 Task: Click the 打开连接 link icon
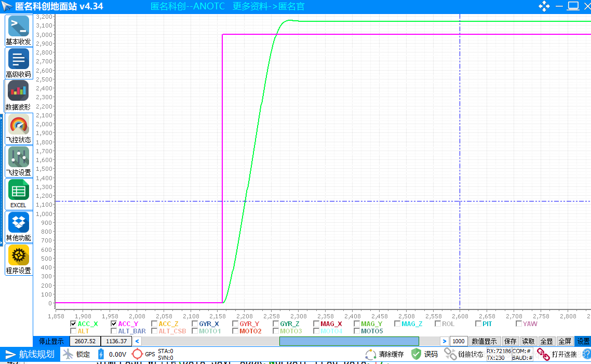click(543, 354)
